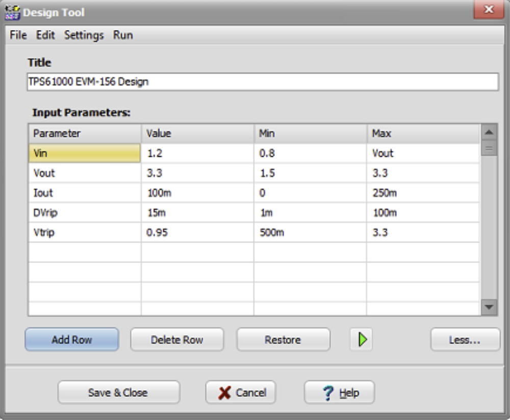The height and width of the screenshot is (420, 510).
Task: Click DVrip min cell 1m
Action: tap(310, 213)
